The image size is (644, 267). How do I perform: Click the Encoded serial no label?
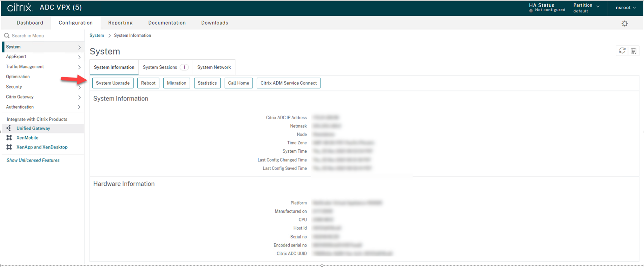point(290,245)
